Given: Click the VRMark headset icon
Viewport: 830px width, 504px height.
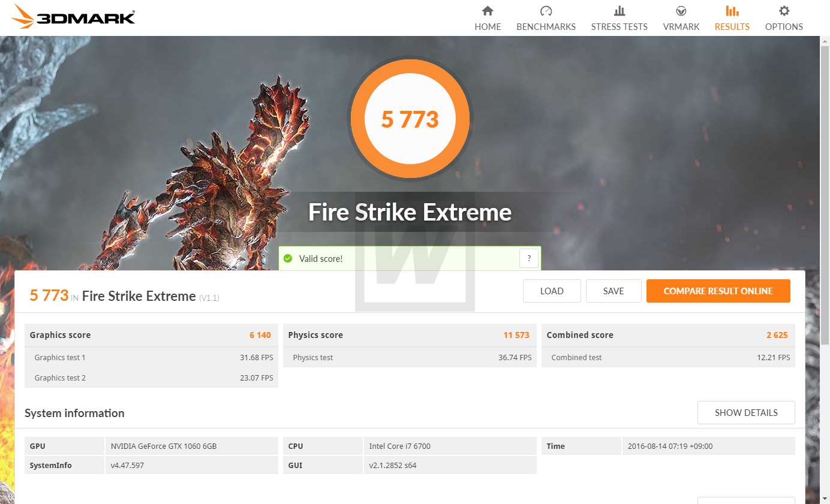Looking at the screenshot, I should click(x=681, y=11).
